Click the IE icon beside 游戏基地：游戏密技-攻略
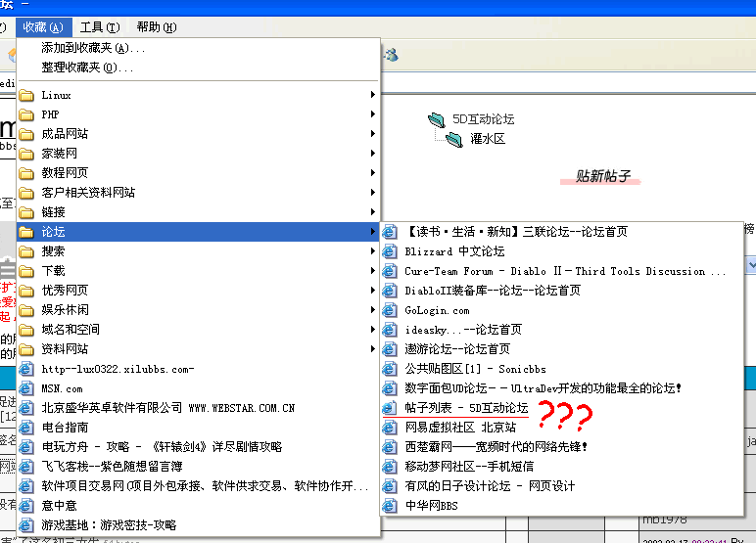 [26, 524]
